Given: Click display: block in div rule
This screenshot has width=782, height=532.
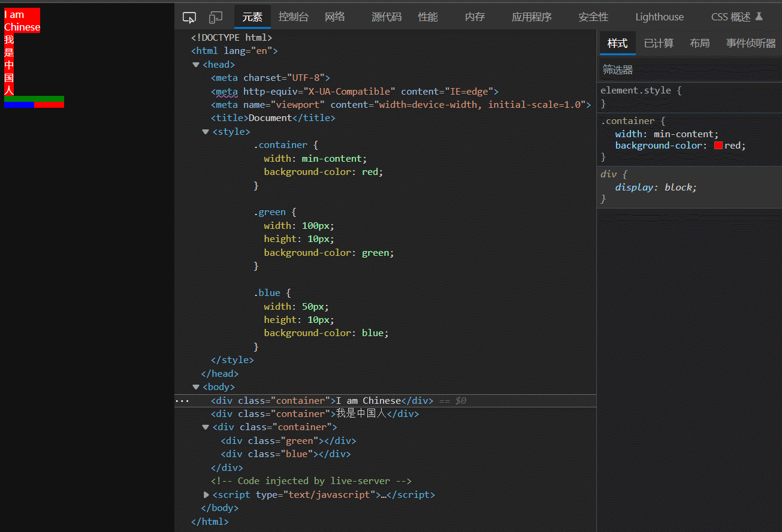Looking at the screenshot, I should pos(656,188).
